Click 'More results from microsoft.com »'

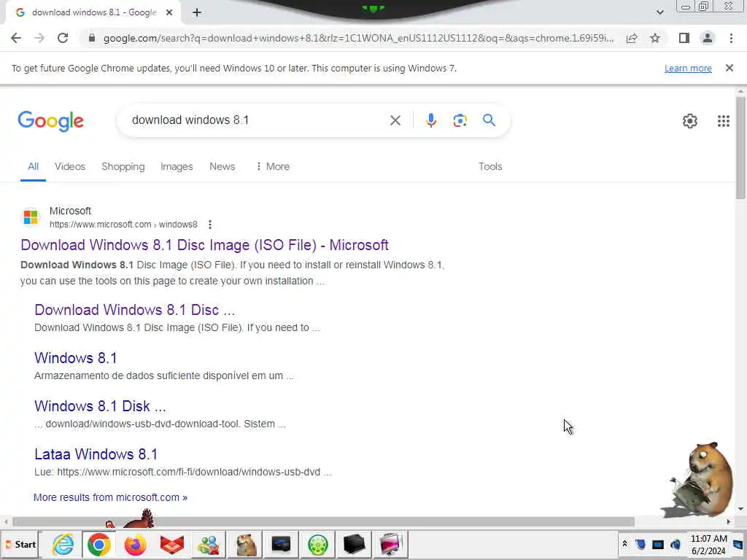pyautogui.click(x=110, y=497)
